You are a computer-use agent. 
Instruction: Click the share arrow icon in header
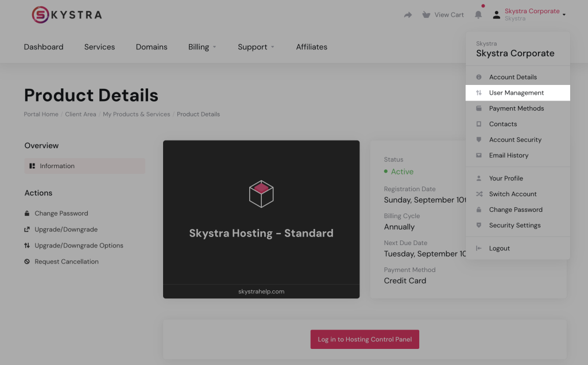(408, 15)
